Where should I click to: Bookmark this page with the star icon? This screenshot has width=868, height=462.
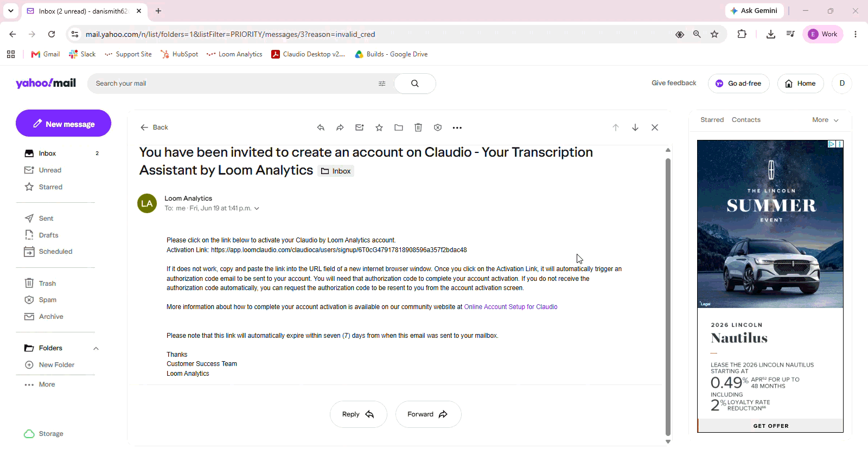coord(714,34)
